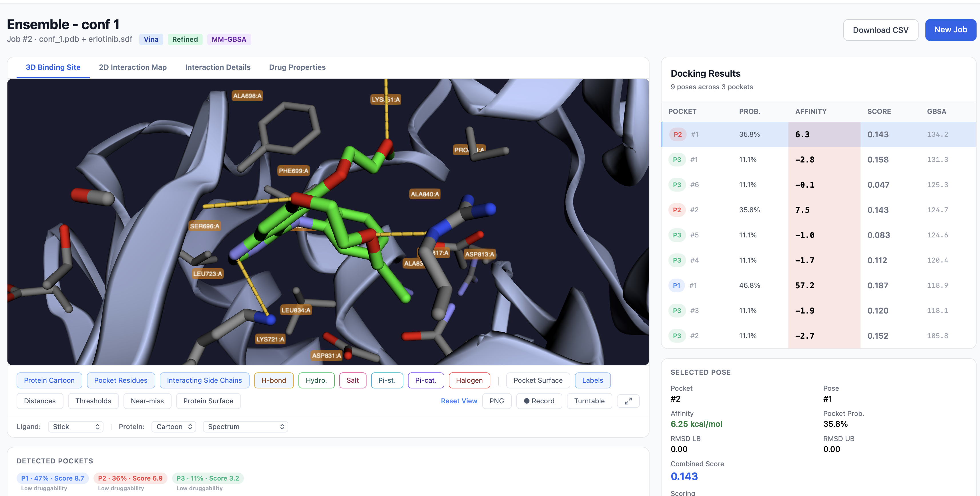Select P1 47% Score 8.7 pocket chip
The height and width of the screenshot is (496, 980).
53,478
